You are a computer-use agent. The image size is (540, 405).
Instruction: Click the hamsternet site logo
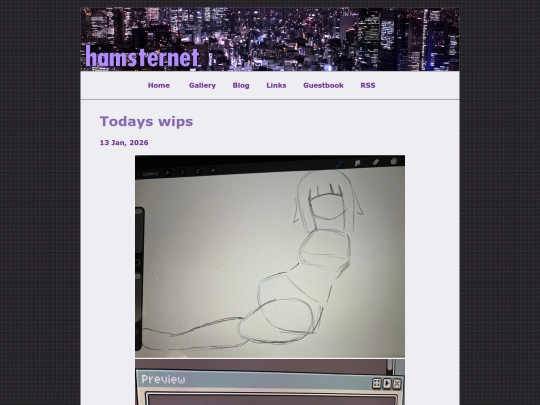(x=142, y=56)
